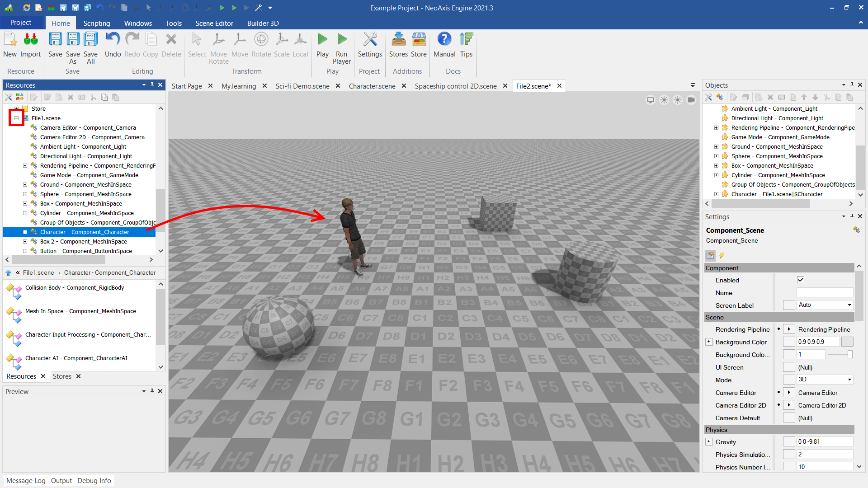Toggle the Background Color default checkbox
868x488 pixels.
(789, 342)
